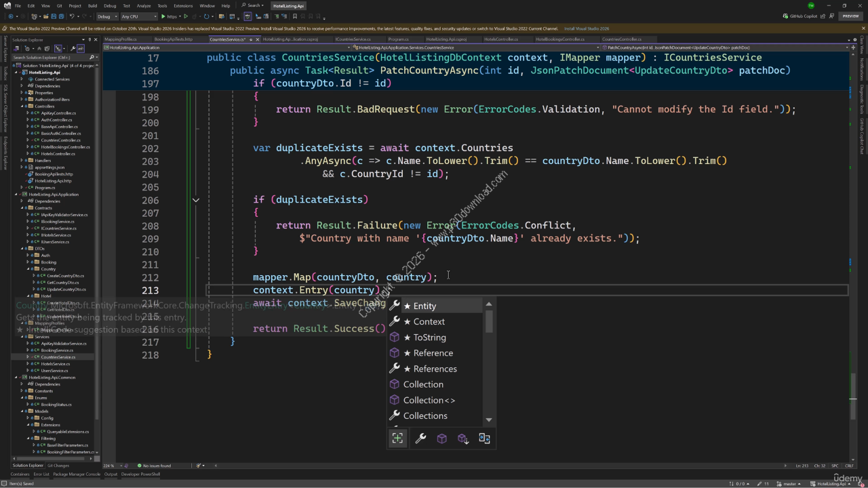
Task: Toggle the methods filter cube in IntelliSense
Action: tap(441, 439)
